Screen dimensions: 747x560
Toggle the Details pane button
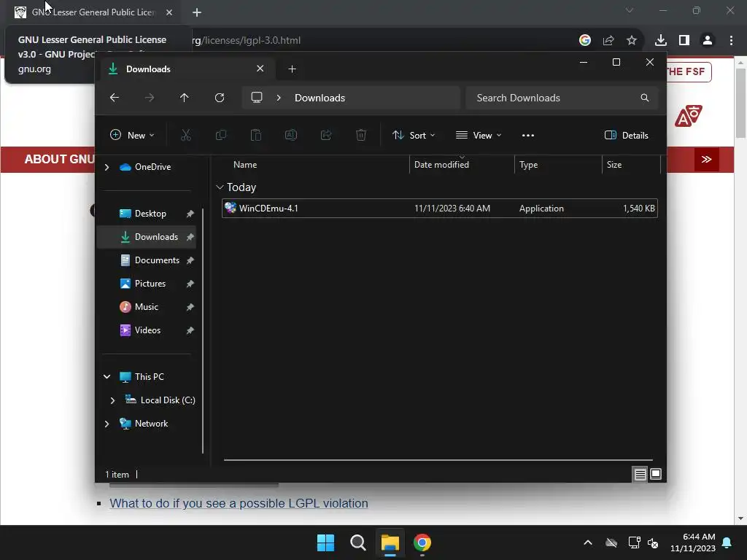(x=626, y=135)
